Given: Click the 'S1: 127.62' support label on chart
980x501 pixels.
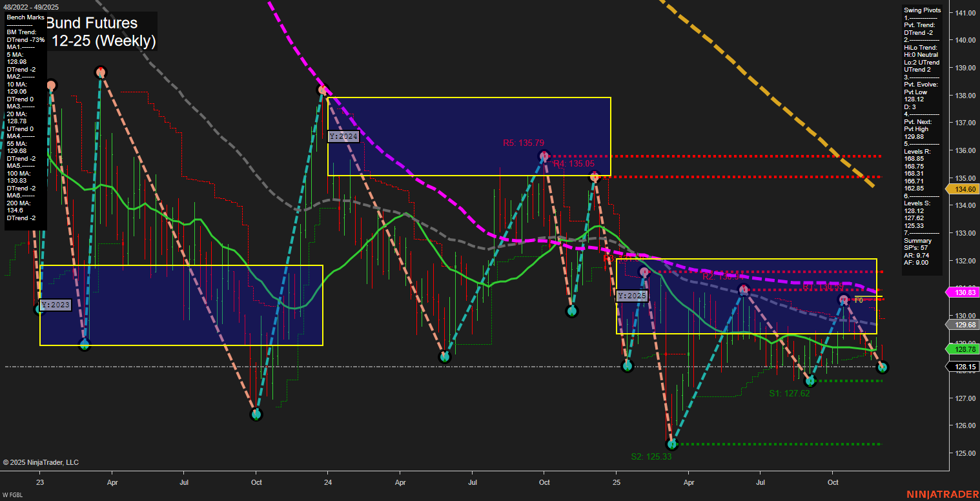Looking at the screenshot, I should coord(789,393).
